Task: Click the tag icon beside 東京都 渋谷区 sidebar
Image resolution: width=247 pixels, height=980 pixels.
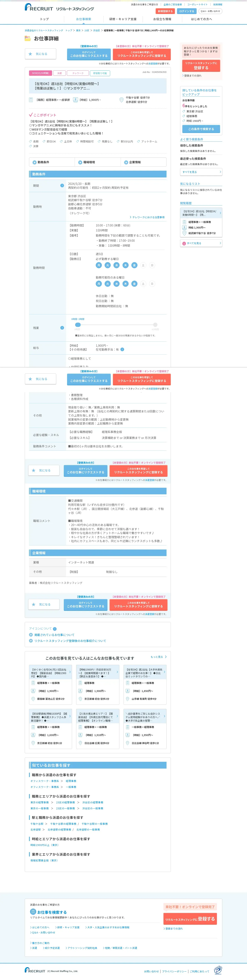Action: (184, 111)
